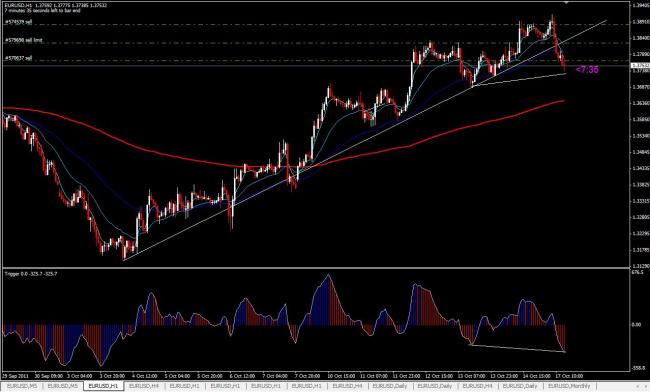Click the purple <7:35 bar timer label
Image resolution: width=650 pixels, height=392 pixels.
[x=587, y=70]
